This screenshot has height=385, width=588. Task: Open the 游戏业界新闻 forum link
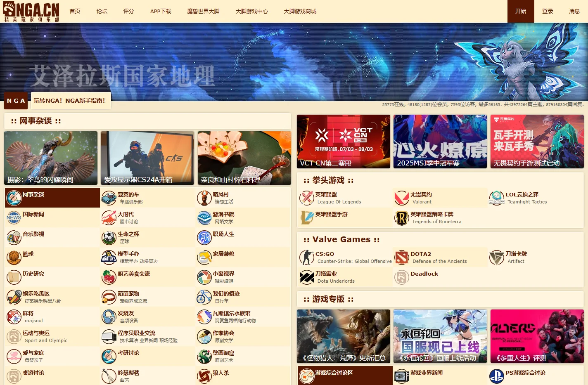[427, 373]
